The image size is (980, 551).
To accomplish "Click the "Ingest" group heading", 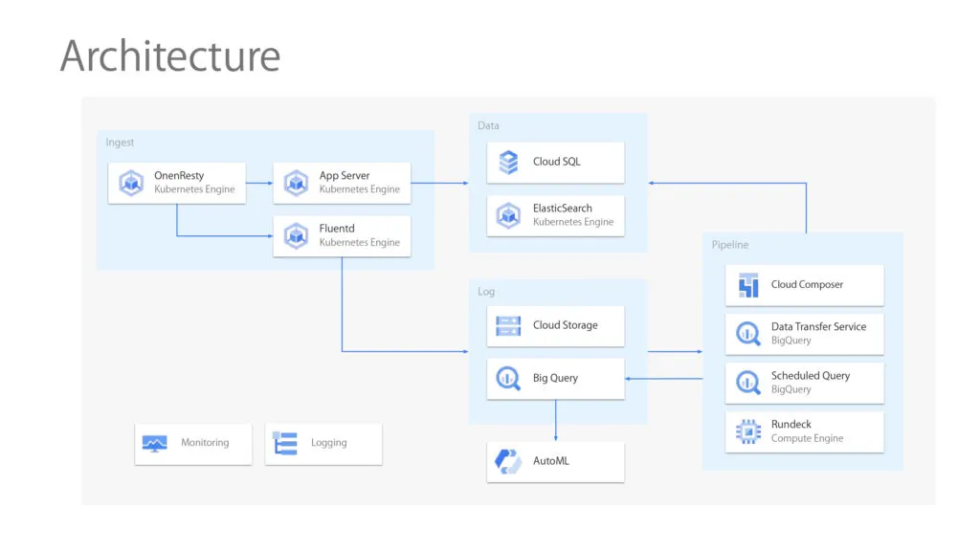I will click(x=120, y=143).
